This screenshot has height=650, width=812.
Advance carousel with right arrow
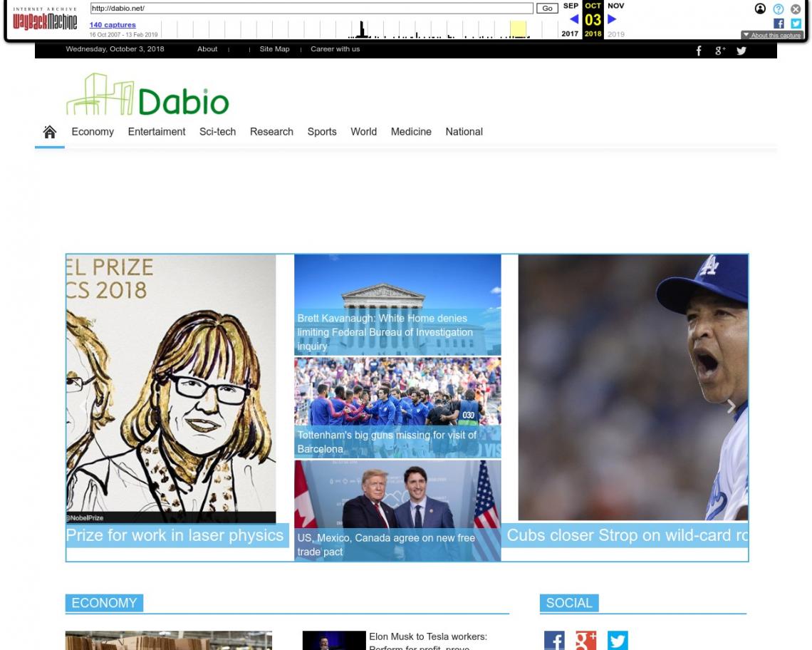(x=732, y=406)
